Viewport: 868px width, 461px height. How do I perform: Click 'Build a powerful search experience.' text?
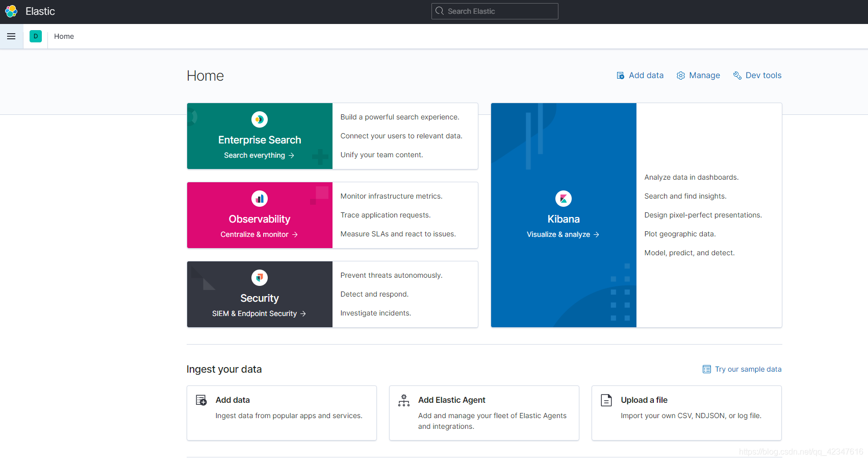pyautogui.click(x=400, y=117)
